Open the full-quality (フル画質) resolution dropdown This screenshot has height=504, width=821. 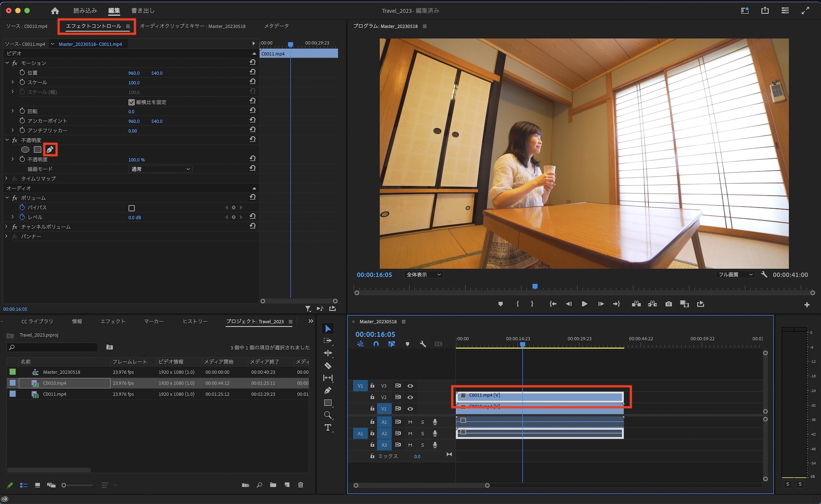(736, 275)
